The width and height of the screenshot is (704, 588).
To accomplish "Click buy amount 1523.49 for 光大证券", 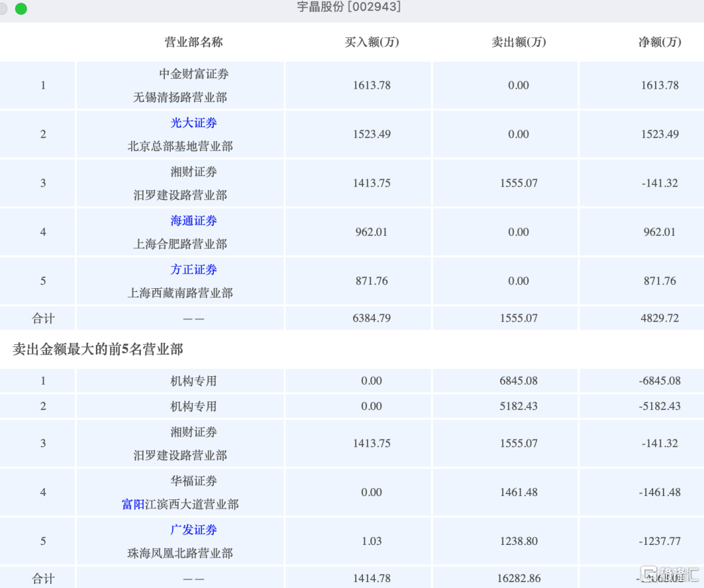I will click(372, 134).
